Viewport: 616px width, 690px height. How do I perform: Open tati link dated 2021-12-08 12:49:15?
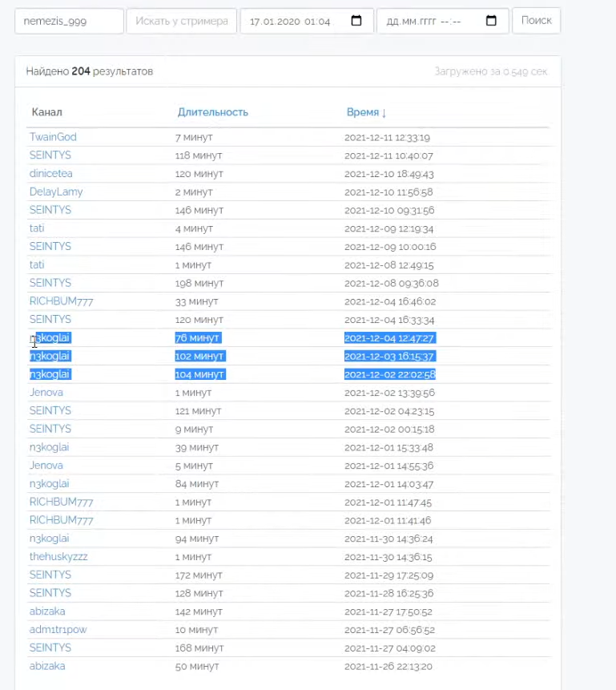(x=37, y=265)
